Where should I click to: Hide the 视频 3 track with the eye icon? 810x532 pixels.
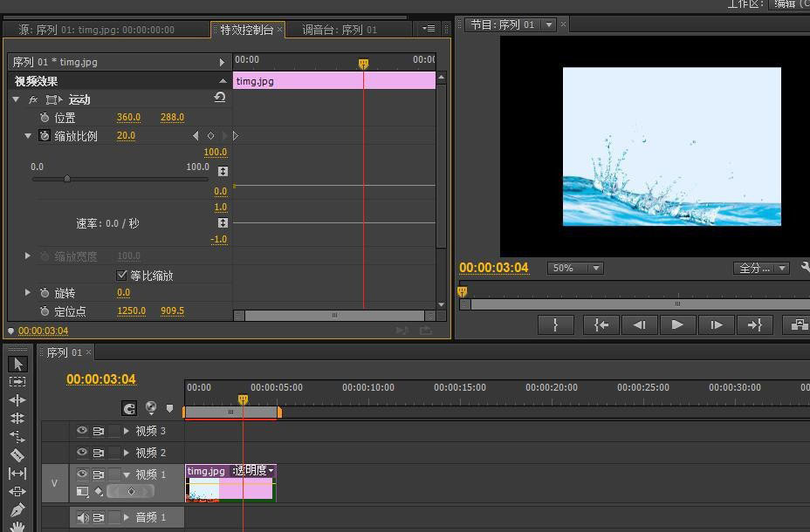pos(82,431)
